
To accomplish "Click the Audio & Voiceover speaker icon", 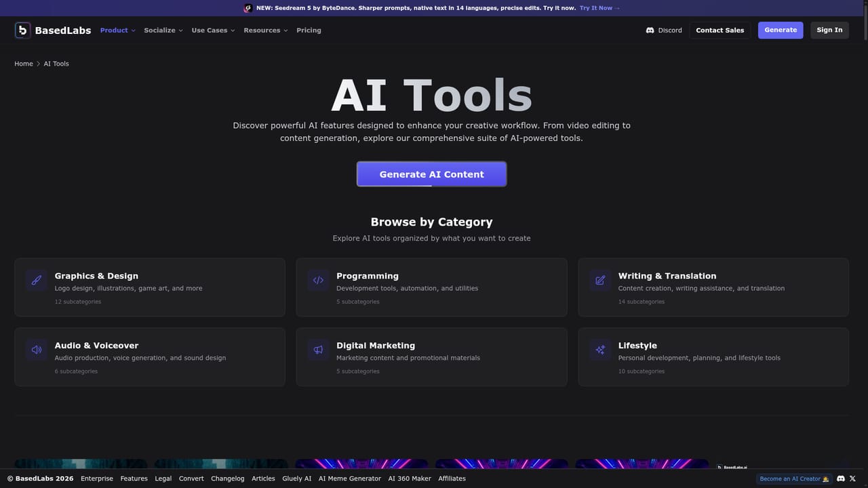I will (x=37, y=350).
